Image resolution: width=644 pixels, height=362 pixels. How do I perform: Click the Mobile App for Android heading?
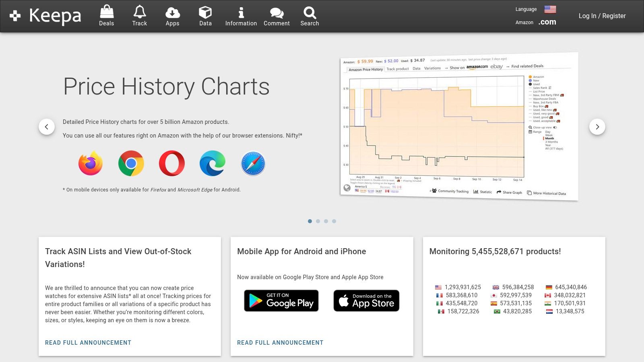(x=301, y=251)
